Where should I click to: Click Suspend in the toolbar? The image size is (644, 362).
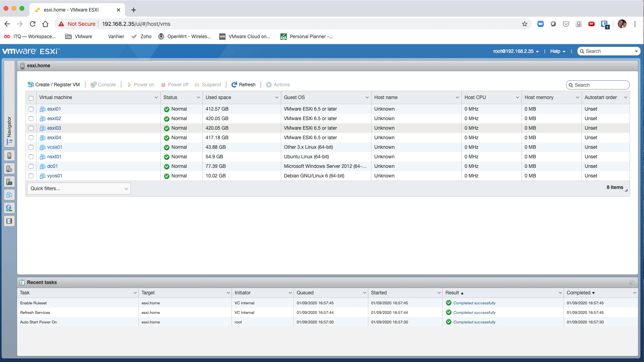(x=208, y=85)
